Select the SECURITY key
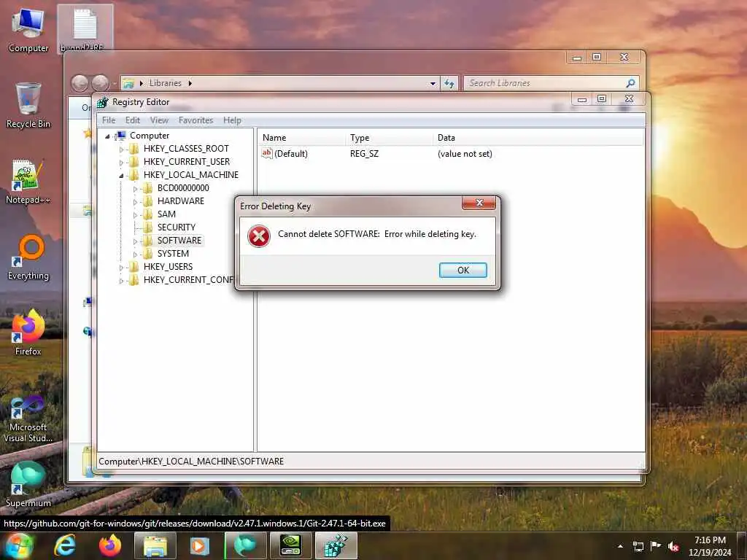Screen dimensions: 747x560 click(177, 227)
